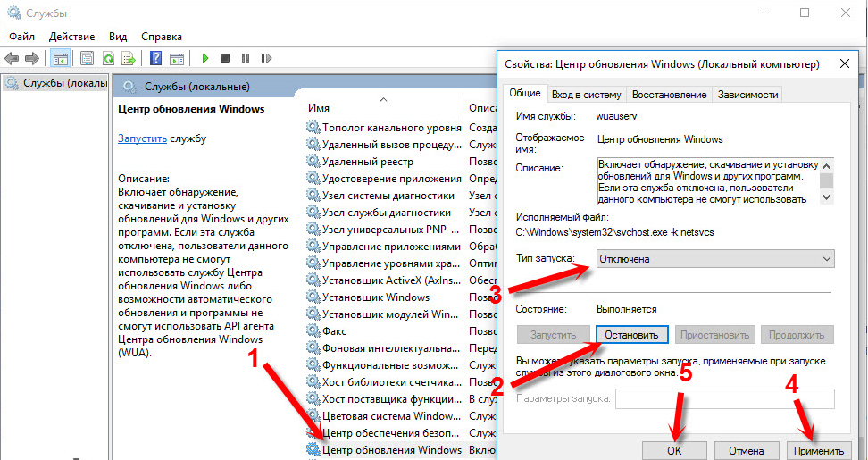Click the Pause service toolbar icon

click(x=246, y=58)
